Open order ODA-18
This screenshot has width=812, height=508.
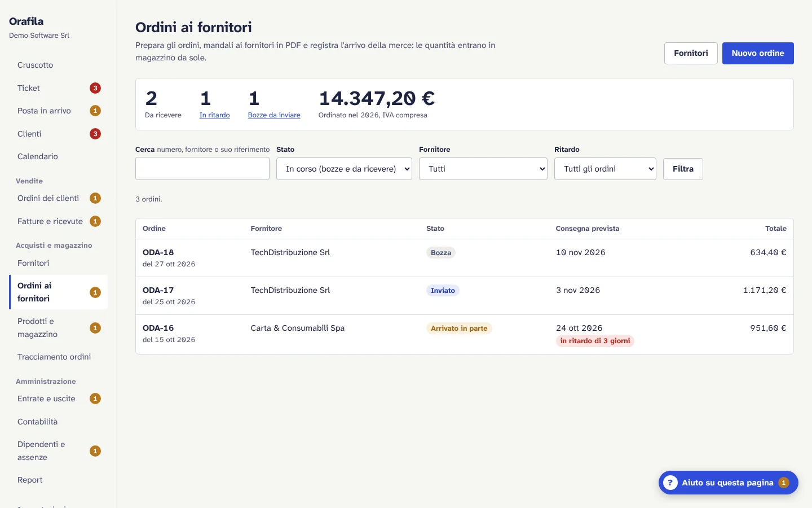tap(158, 252)
